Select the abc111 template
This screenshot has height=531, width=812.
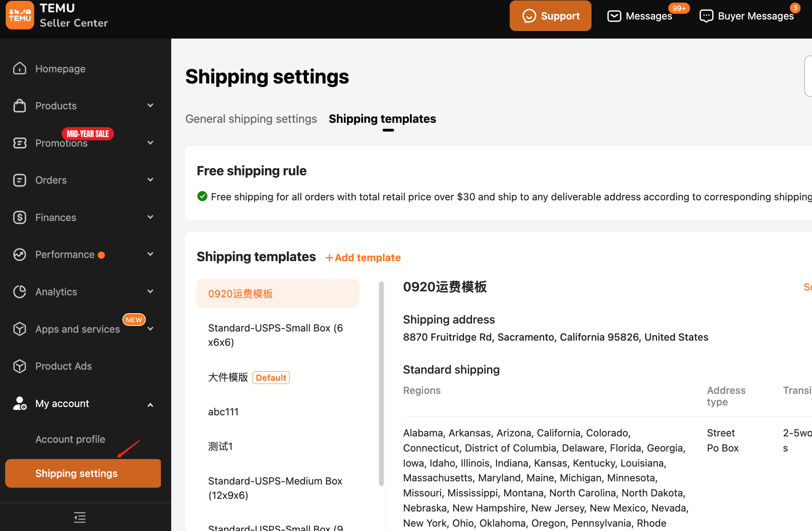278,412
